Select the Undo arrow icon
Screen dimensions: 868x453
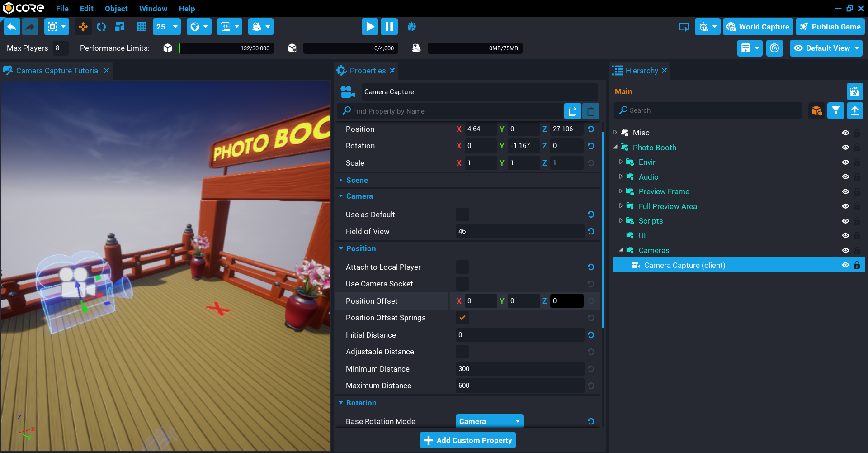[12, 27]
